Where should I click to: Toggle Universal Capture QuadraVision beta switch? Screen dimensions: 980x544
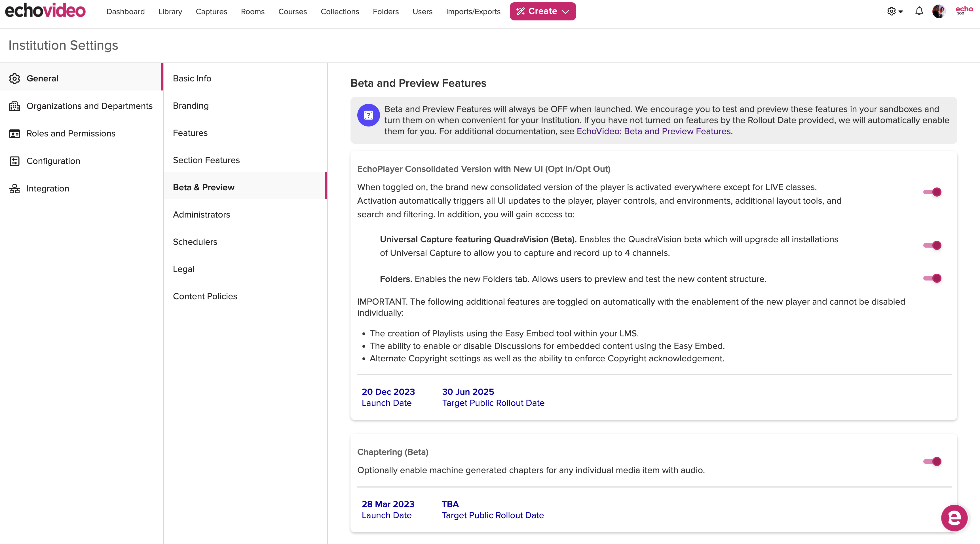(x=932, y=245)
